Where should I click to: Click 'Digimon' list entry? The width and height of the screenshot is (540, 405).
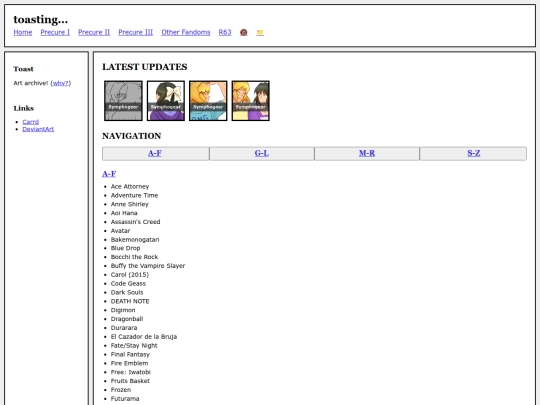123,310
